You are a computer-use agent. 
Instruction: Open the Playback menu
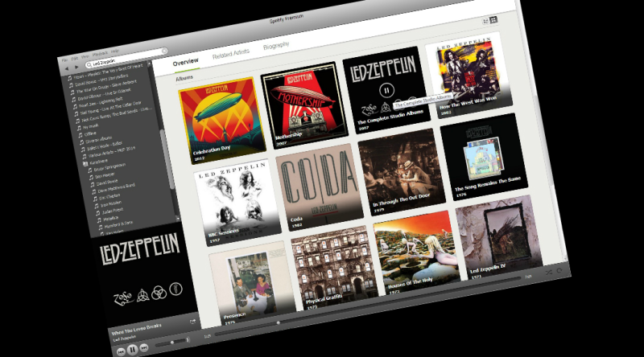click(x=100, y=54)
